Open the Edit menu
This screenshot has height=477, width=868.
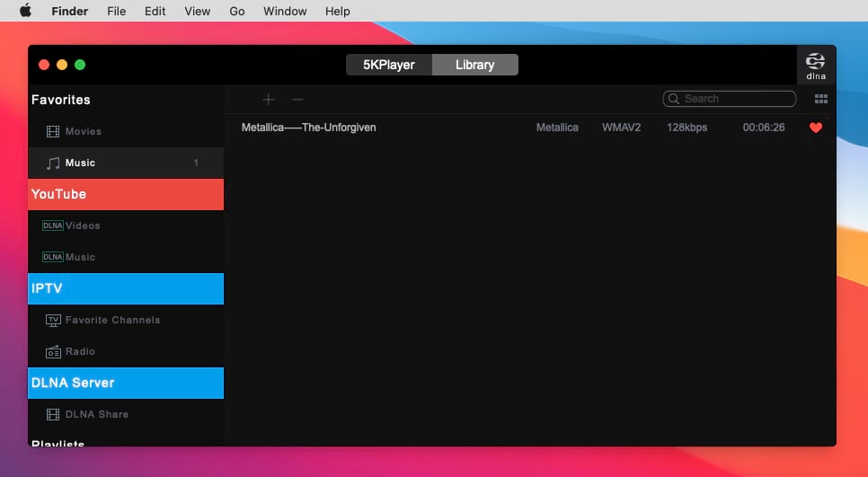[x=155, y=11]
